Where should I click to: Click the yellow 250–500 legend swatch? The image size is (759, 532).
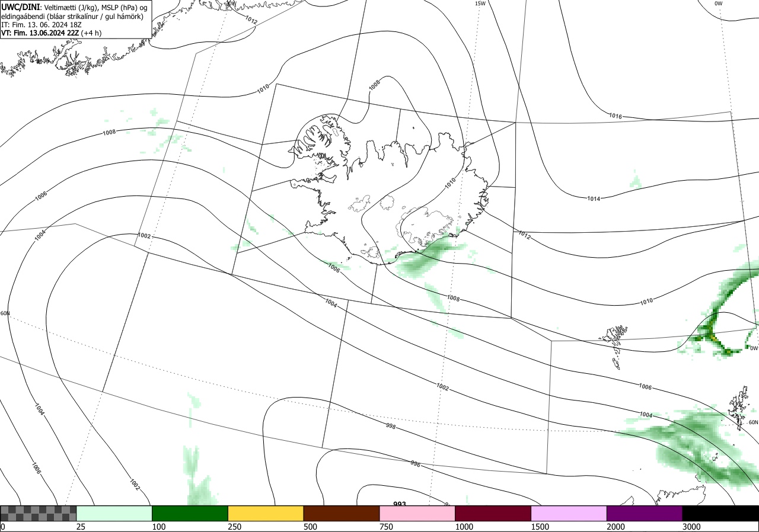pos(266,513)
